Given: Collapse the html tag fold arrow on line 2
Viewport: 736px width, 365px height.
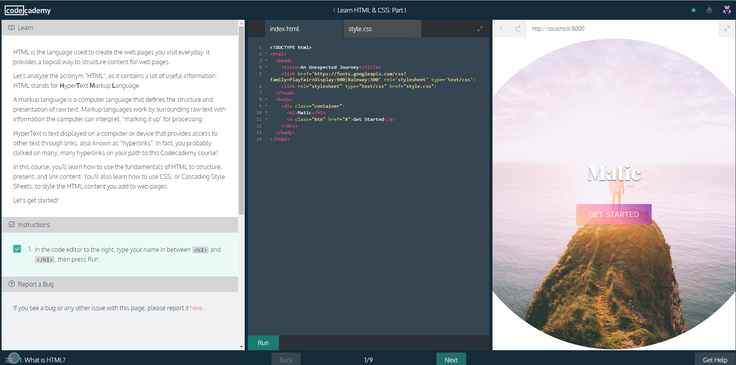Looking at the screenshot, I should pos(266,54).
